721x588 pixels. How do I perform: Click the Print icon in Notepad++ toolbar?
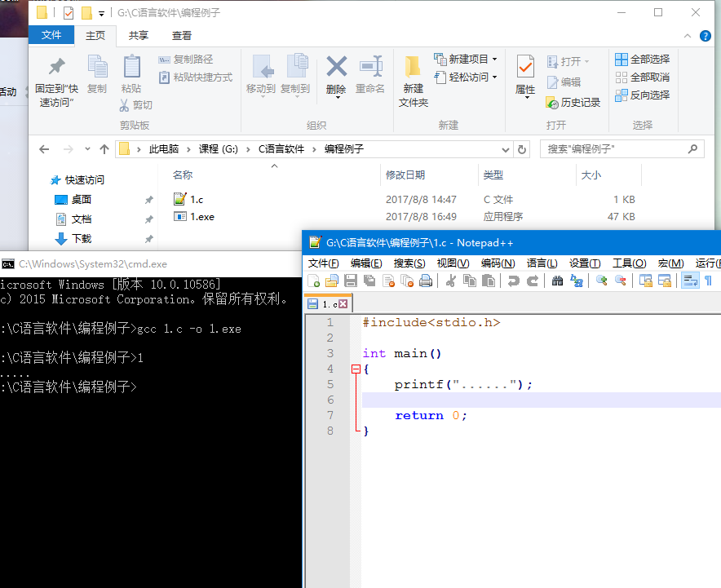(425, 281)
